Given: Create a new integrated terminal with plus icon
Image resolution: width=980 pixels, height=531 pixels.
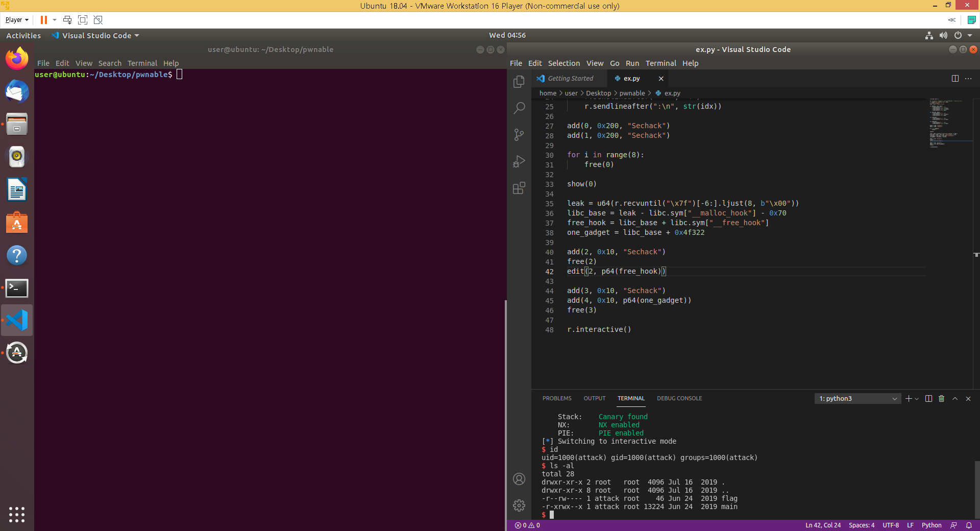Looking at the screenshot, I should tap(908, 399).
